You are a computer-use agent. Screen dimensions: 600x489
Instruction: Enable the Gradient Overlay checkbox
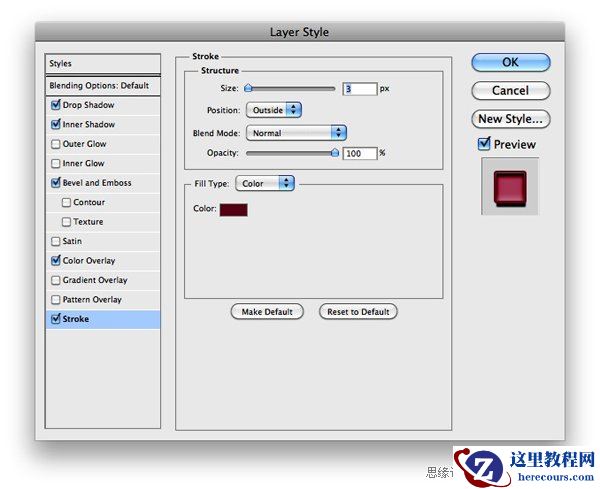pos(56,280)
